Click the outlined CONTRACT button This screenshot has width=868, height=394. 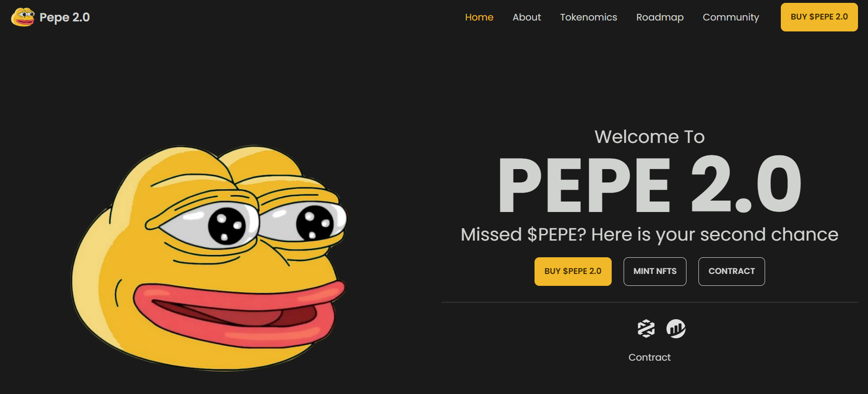pos(731,272)
